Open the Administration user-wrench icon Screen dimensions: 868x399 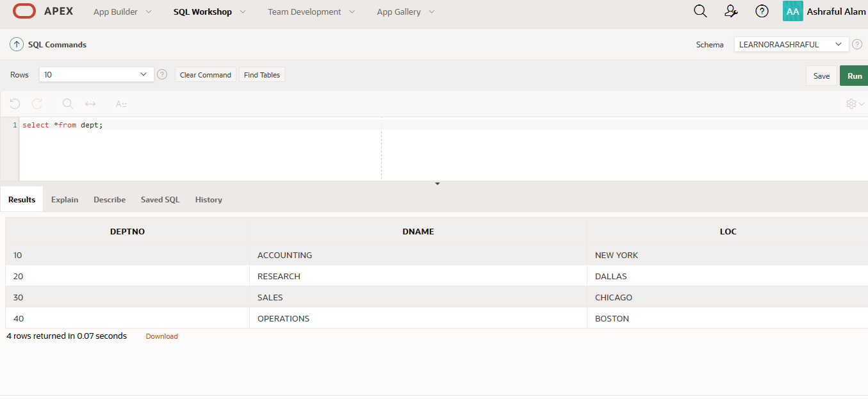click(731, 12)
